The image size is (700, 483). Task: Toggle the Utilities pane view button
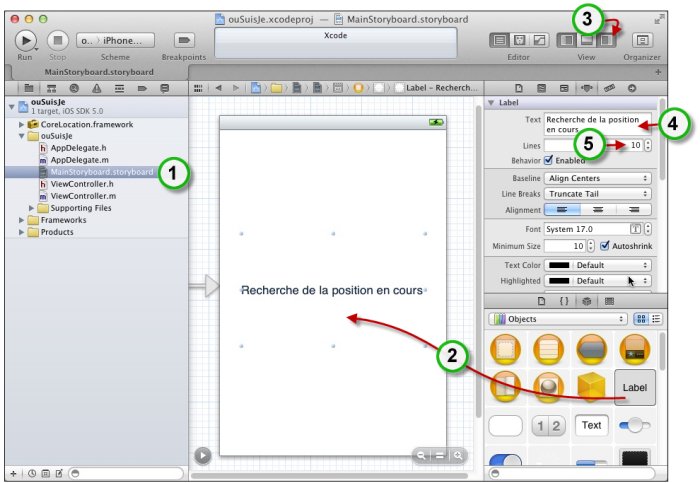pyautogui.click(x=606, y=41)
